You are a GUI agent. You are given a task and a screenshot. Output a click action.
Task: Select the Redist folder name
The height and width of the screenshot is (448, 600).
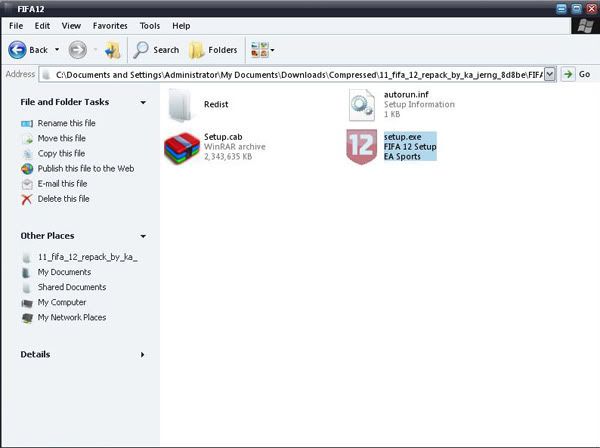(x=216, y=104)
